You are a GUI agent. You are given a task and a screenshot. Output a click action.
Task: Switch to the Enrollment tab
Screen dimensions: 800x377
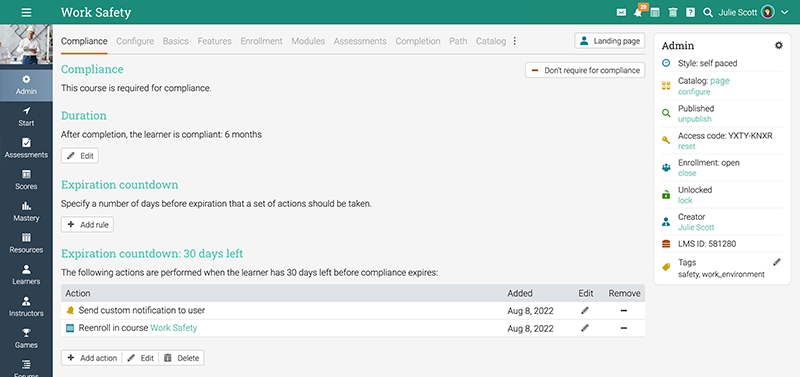[x=261, y=41]
